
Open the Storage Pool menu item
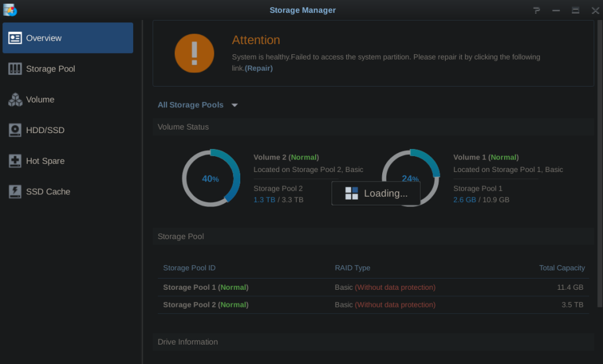tap(51, 69)
